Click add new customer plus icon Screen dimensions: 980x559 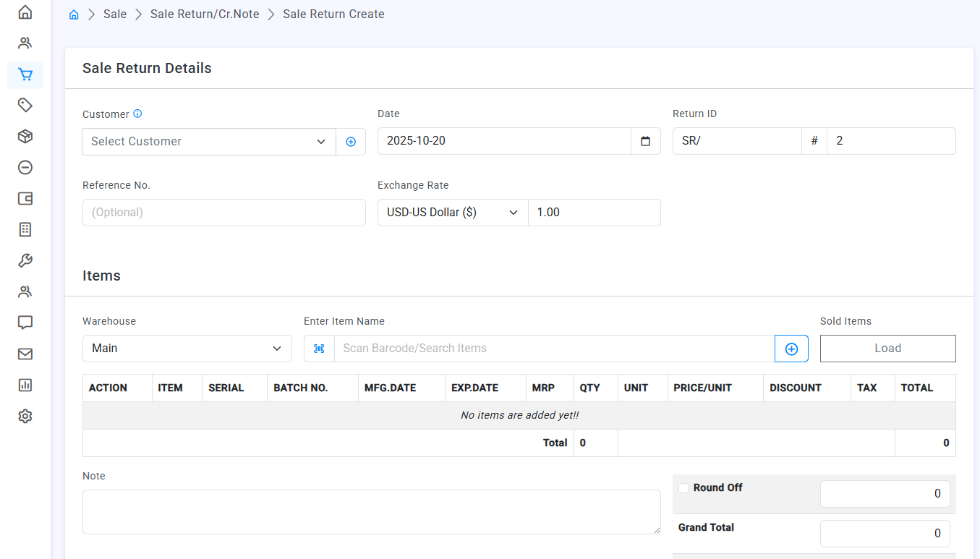click(x=351, y=142)
